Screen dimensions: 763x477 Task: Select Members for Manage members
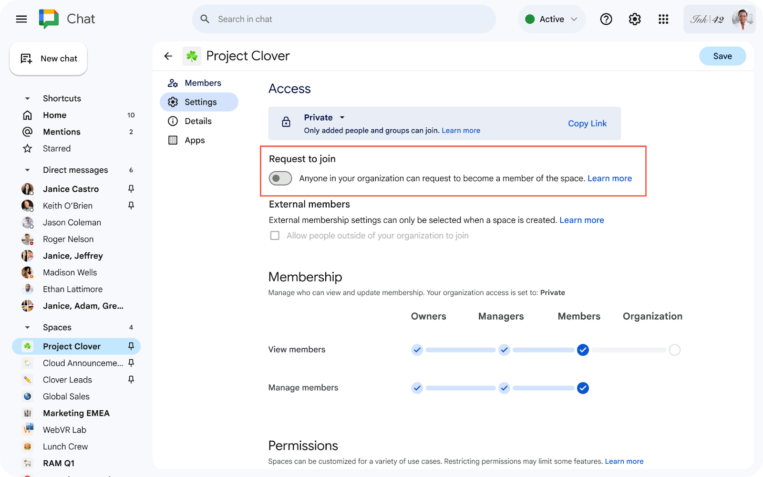click(x=583, y=388)
